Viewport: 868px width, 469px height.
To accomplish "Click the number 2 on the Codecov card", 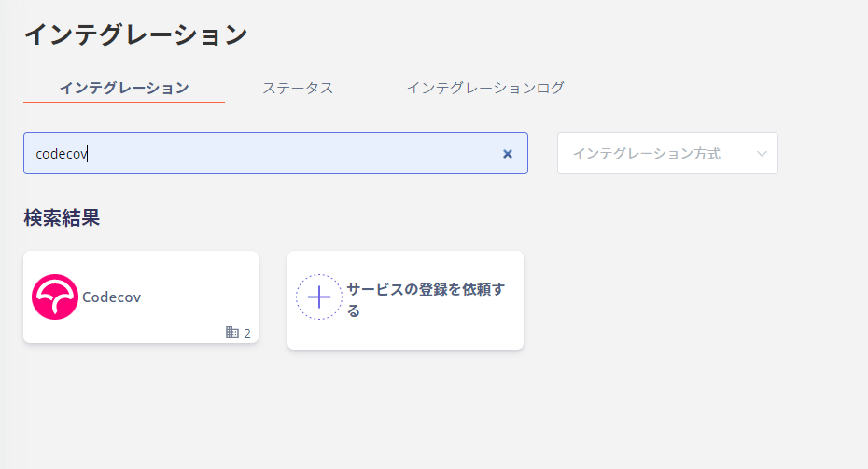I will 247,333.
